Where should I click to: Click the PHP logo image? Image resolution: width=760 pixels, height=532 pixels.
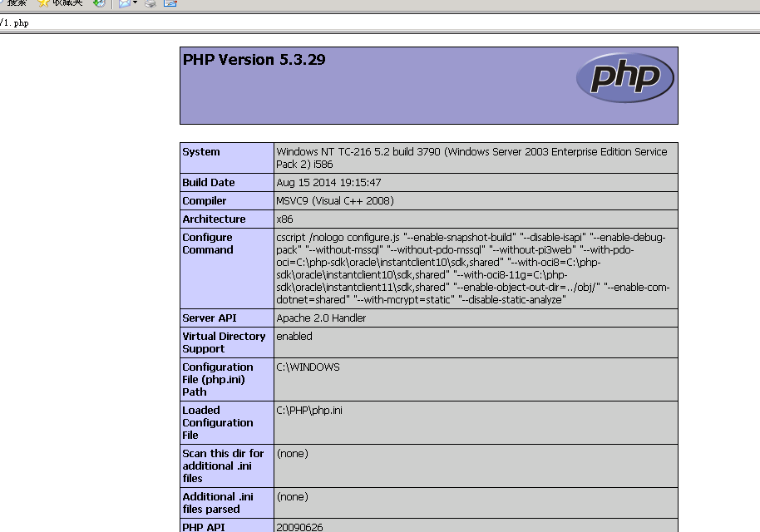pos(624,77)
